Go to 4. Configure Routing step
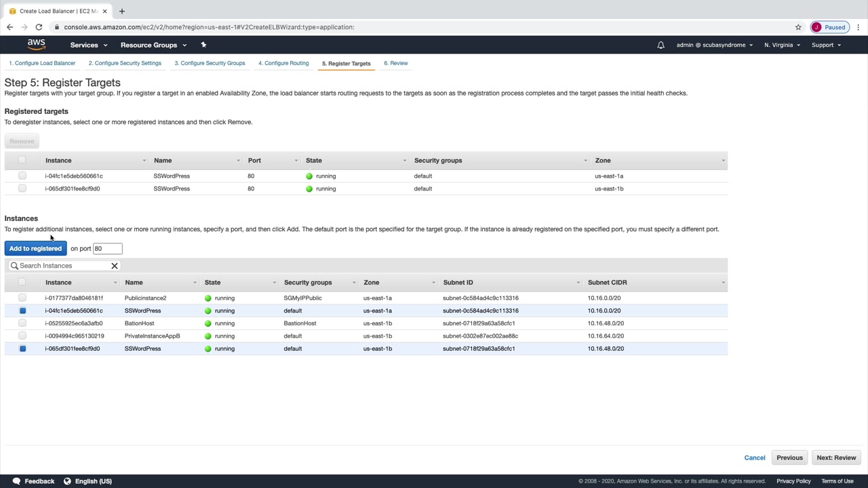 tap(283, 63)
